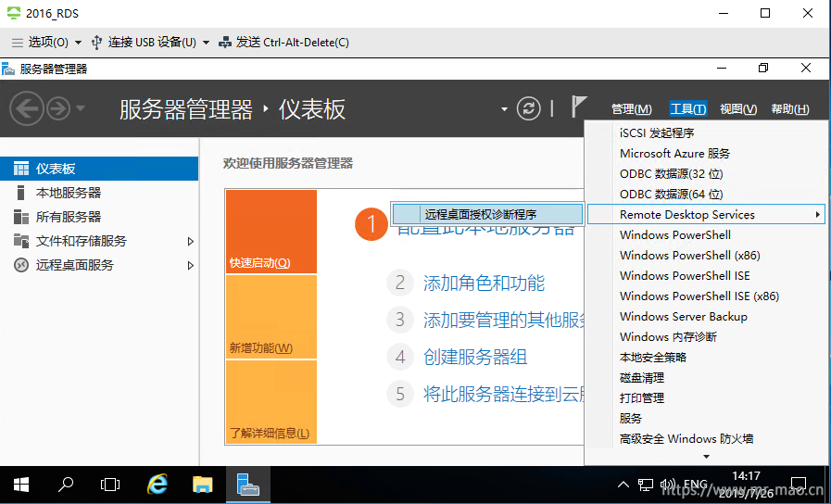Open 将此服务器连接到云服务 link
Screen dimensions: 831x504
point(503,395)
